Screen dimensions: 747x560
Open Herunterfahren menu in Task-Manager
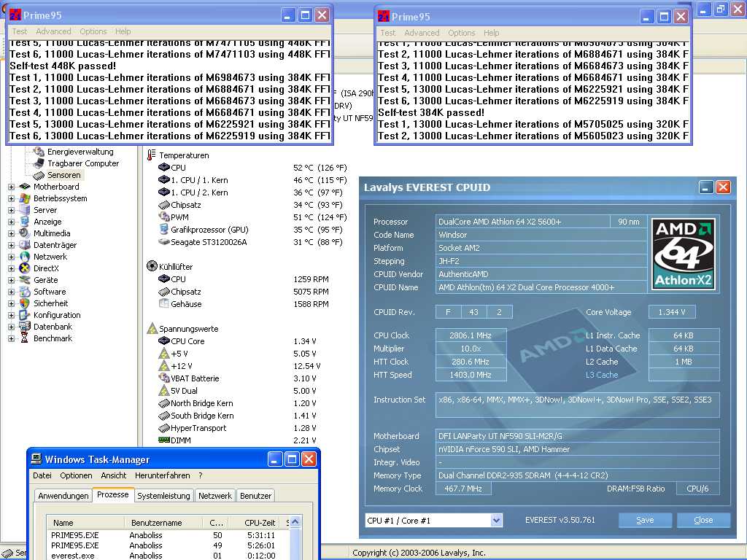click(x=163, y=475)
